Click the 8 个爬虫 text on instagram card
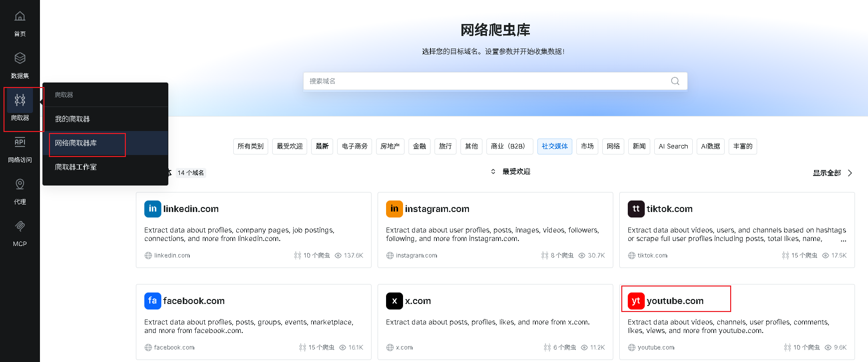 point(562,255)
